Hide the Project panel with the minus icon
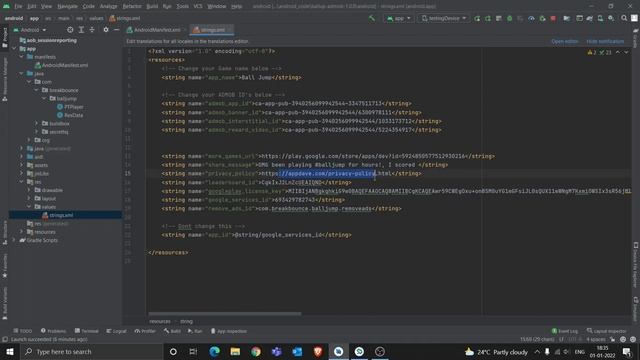 coord(117,30)
